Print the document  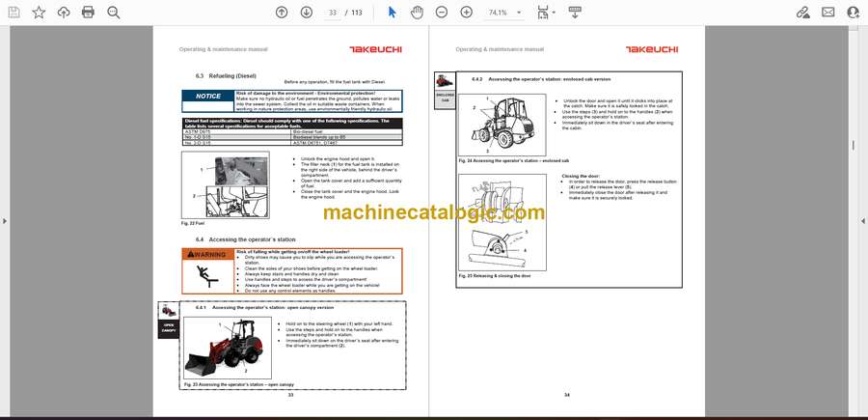[x=88, y=13]
